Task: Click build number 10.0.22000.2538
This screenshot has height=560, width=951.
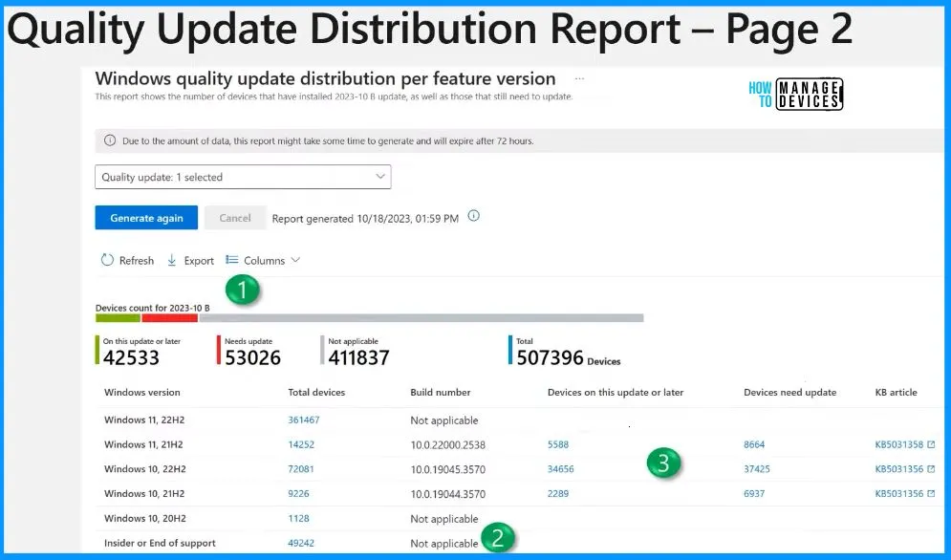Action: [x=447, y=444]
